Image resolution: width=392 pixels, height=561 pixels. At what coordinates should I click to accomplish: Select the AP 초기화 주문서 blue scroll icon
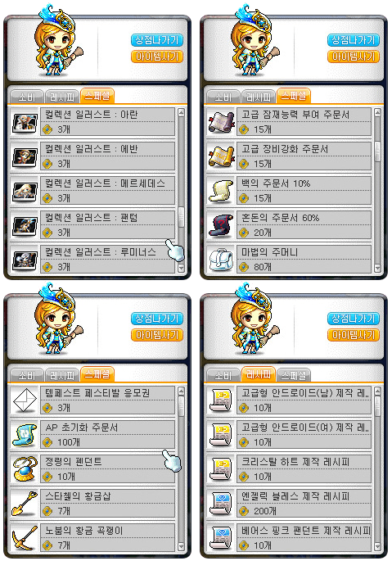click(x=25, y=435)
